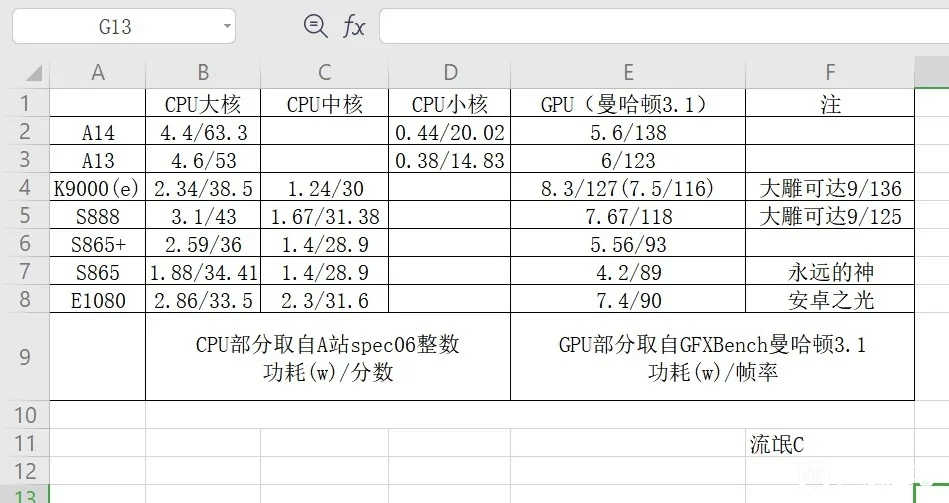949x503 pixels.
Task: Select column B header
Action: pos(203,73)
